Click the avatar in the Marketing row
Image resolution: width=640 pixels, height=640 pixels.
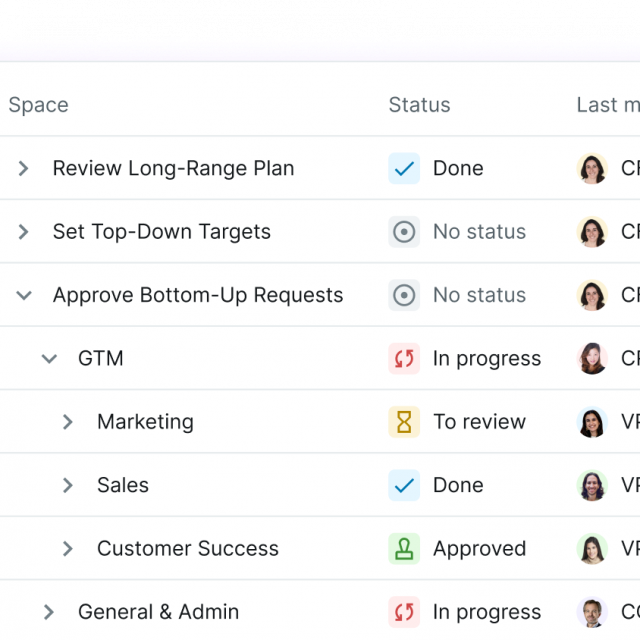(x=592, y=422)
